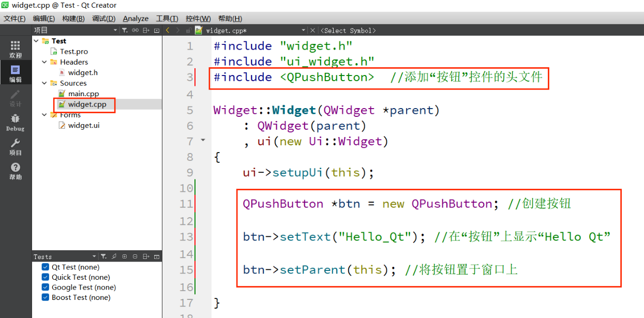Click the 'Sources' folder label
The image size is (644, 318).
[x=73, y=83]
